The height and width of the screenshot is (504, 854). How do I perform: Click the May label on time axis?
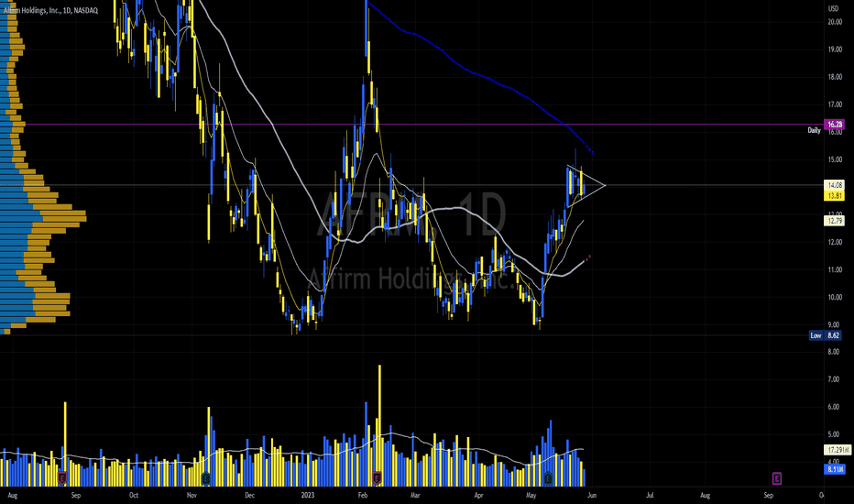[x=531, y=495]
